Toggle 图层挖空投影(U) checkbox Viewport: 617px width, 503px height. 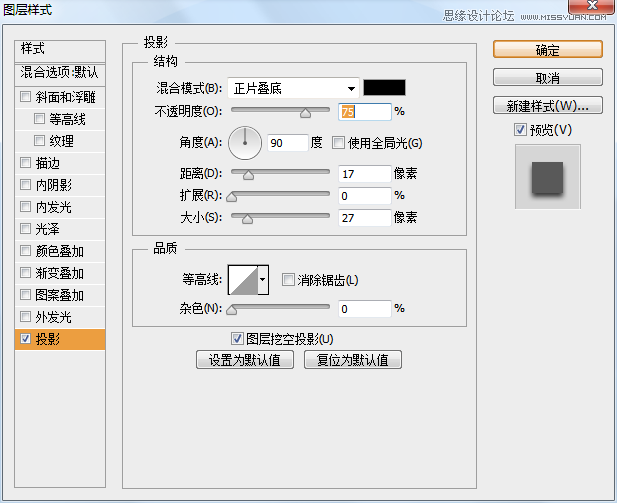tap(237, 338)
